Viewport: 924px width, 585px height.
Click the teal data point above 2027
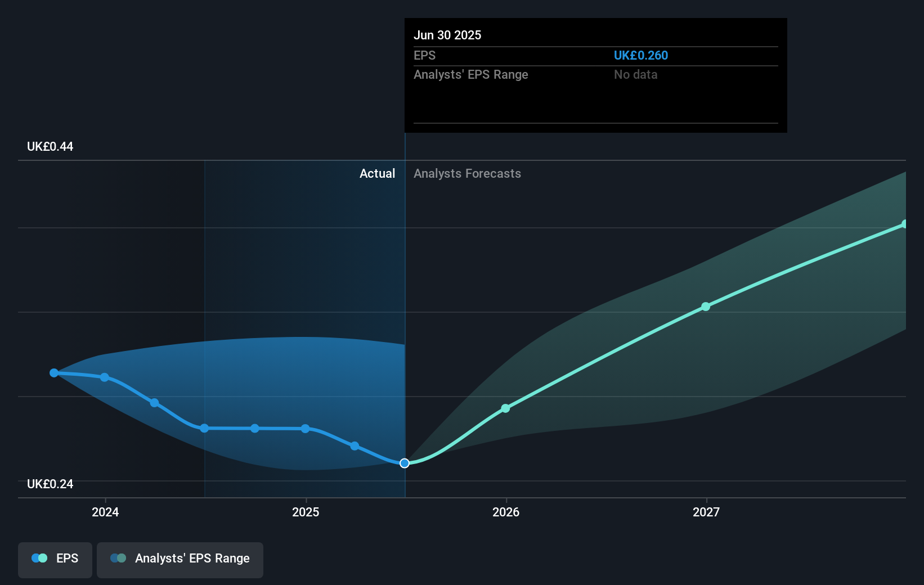pyautogui.click(x=705, y=307)
